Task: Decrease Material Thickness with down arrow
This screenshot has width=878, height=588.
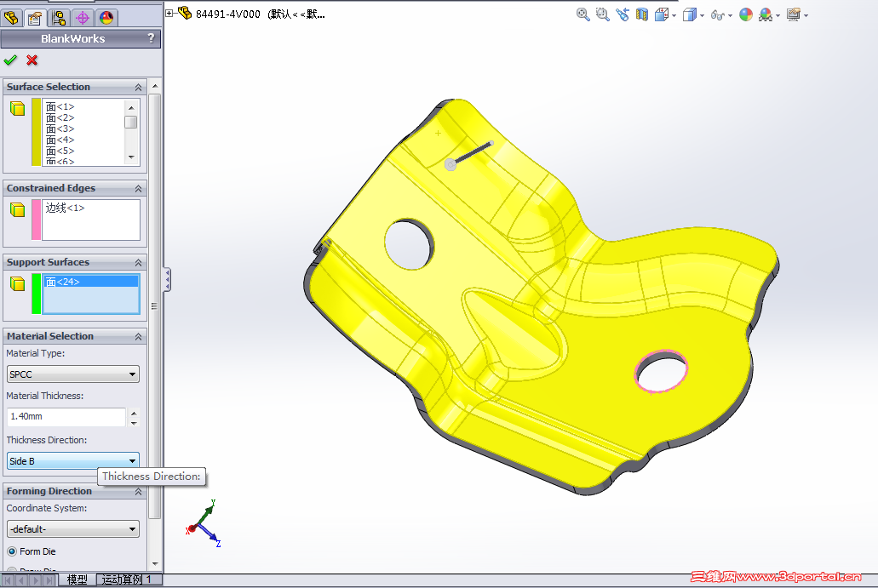Action: (x=134, y=422)
